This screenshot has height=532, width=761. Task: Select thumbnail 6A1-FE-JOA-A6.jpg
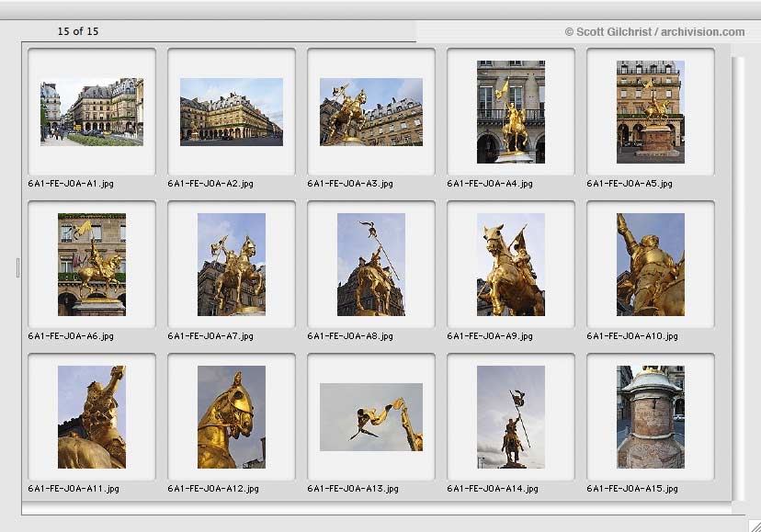[x=92, y=265]
